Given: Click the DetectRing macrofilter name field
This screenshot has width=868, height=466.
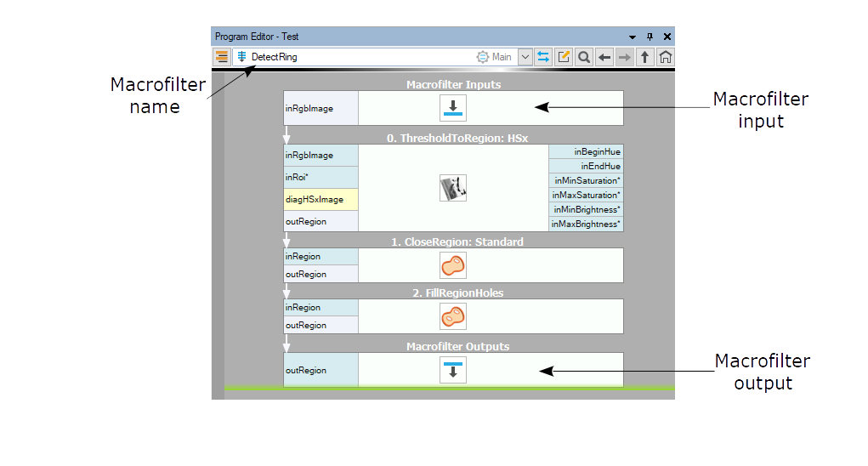Looking at the screenshot, I should click(x=357, y=57).
